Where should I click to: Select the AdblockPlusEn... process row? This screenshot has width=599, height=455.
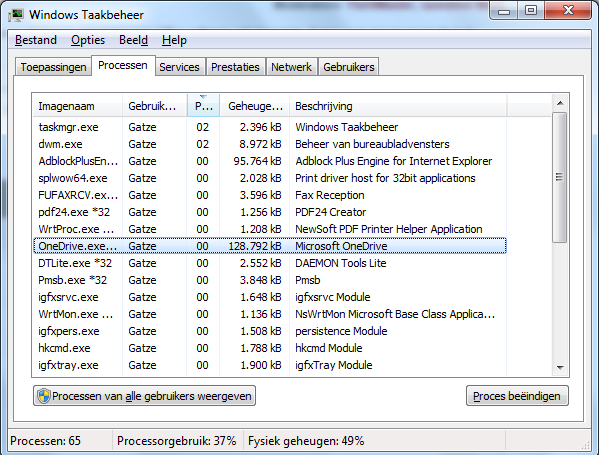point(270,161)
